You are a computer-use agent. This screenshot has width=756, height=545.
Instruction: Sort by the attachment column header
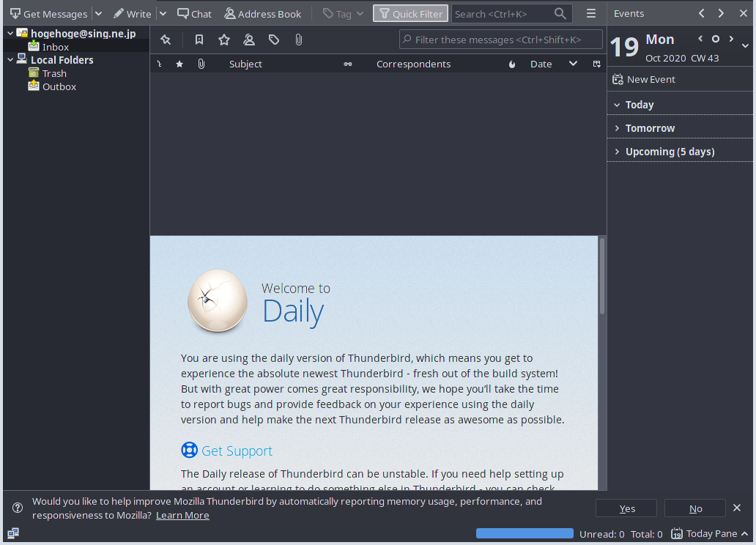pyautogui.click(x=201, y=64)
